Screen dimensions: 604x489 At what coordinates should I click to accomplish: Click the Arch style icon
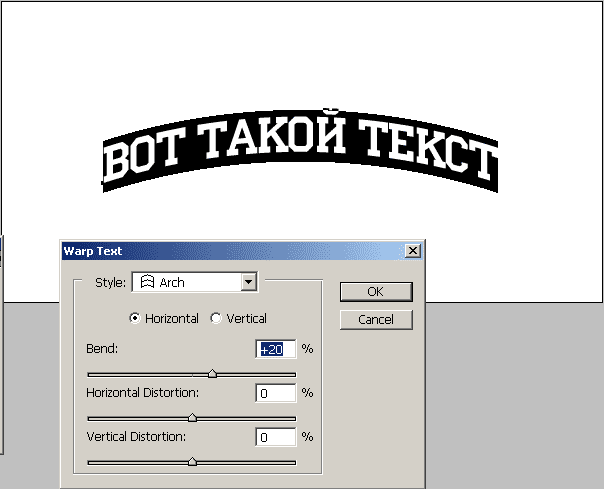[147, 282]
